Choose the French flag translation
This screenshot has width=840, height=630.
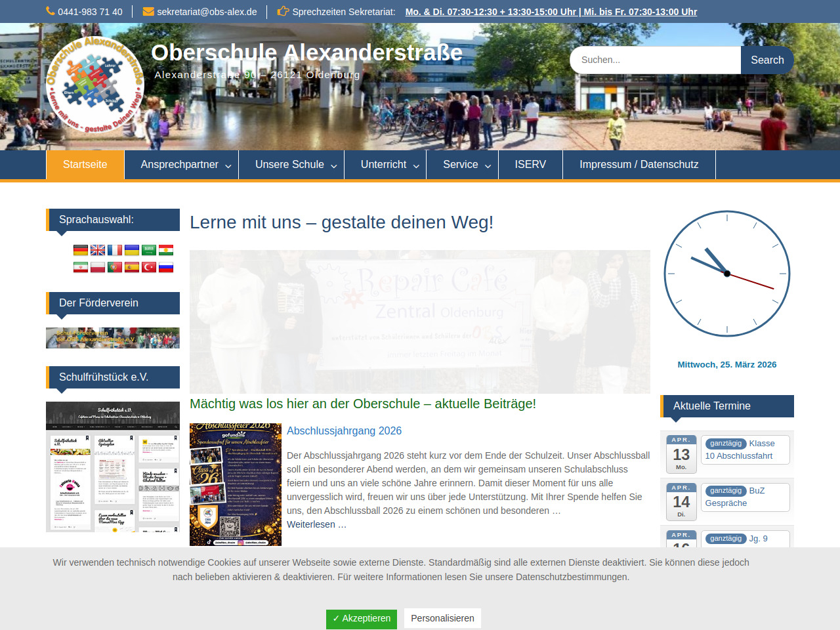(x=115, y=250)
